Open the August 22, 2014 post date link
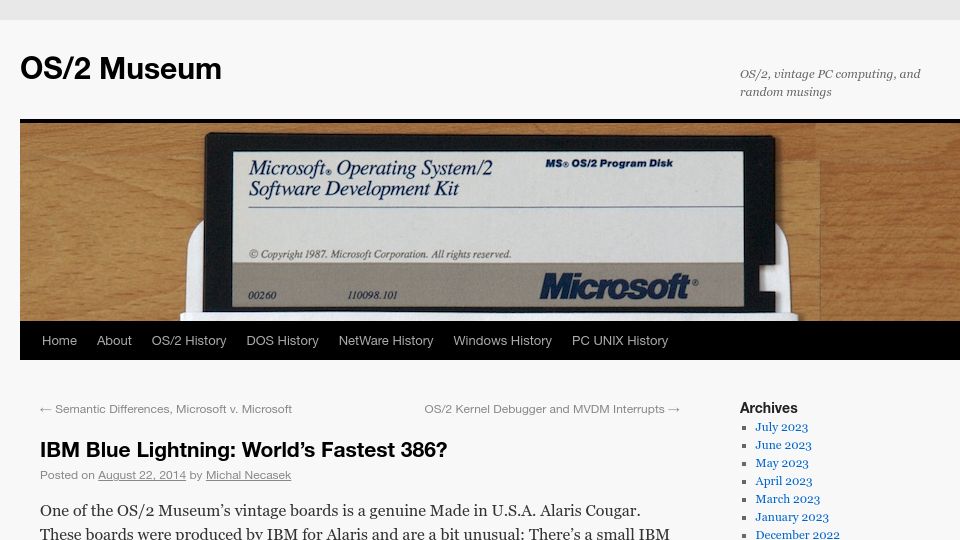 pyautogui.click(x=141, y=475)
